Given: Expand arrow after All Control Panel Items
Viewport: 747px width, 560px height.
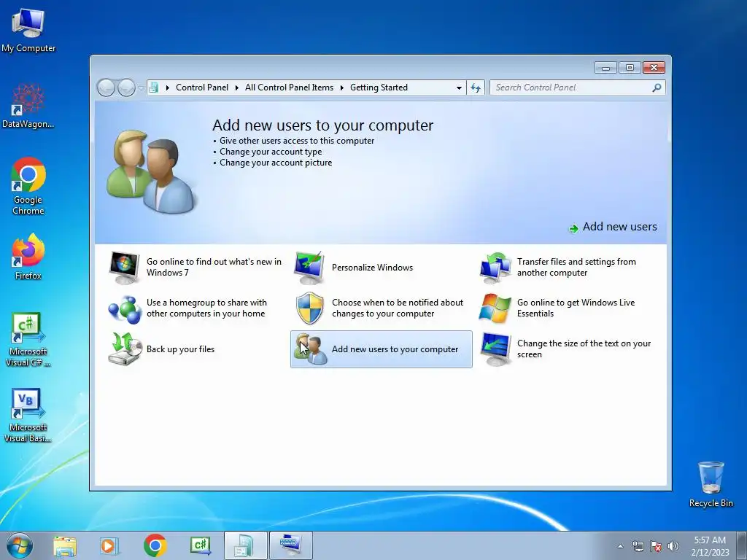Looking at the screenshot, I should pyautogui.click(x=341, y=87).
